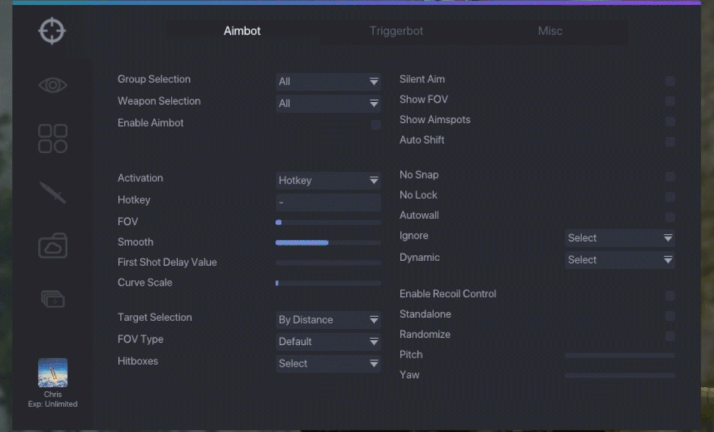Click the Smooth slider bar

(328, 242)
